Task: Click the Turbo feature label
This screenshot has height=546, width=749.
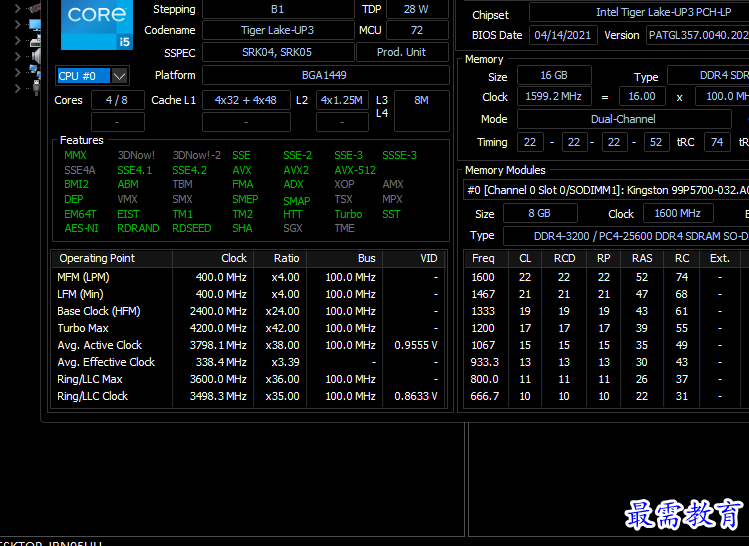Action: pyautogui.click(x=348, y=214)
